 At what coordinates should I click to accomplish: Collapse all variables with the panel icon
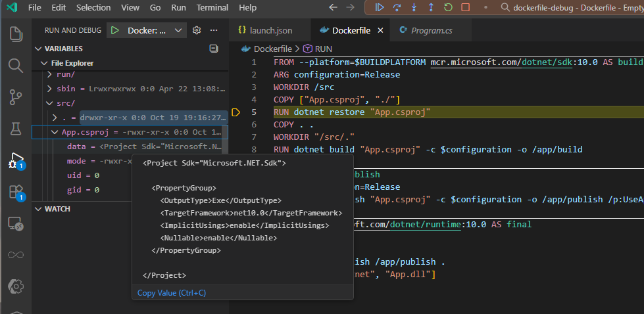pos(213,49)
